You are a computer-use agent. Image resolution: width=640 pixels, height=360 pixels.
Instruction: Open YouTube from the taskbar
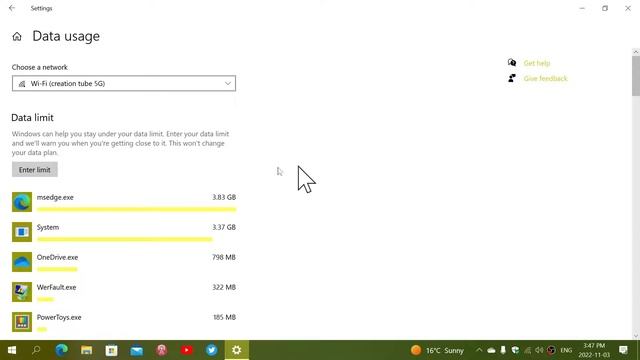point(187,350)
